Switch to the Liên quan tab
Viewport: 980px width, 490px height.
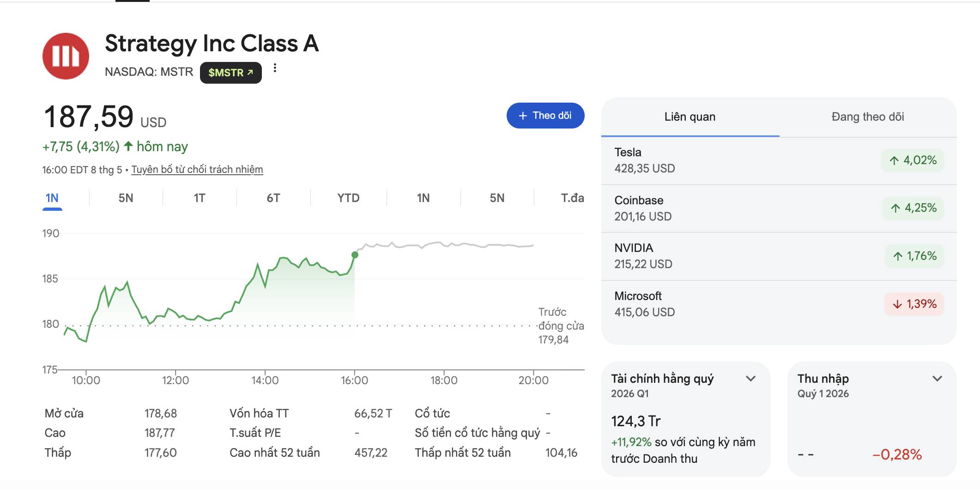tap(690, 117)
